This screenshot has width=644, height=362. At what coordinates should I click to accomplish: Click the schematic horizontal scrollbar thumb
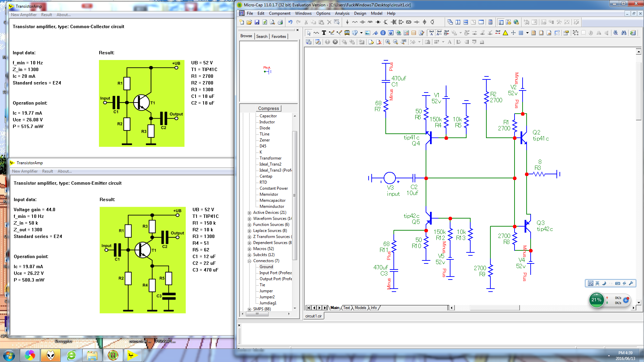tap(495, 308)
